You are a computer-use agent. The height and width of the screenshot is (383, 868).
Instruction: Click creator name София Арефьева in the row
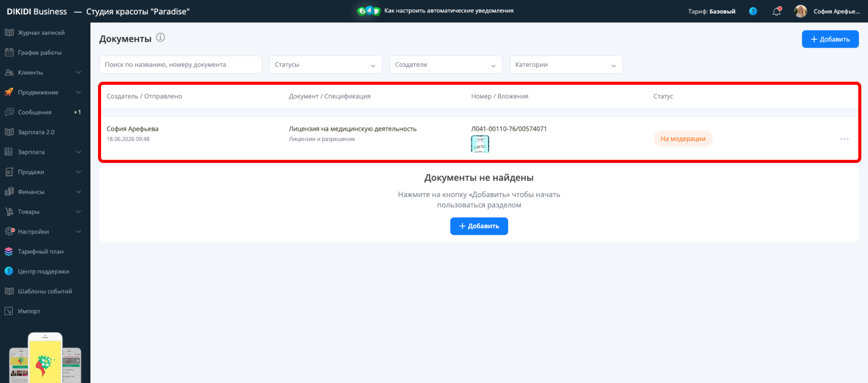tap(133, 129)
